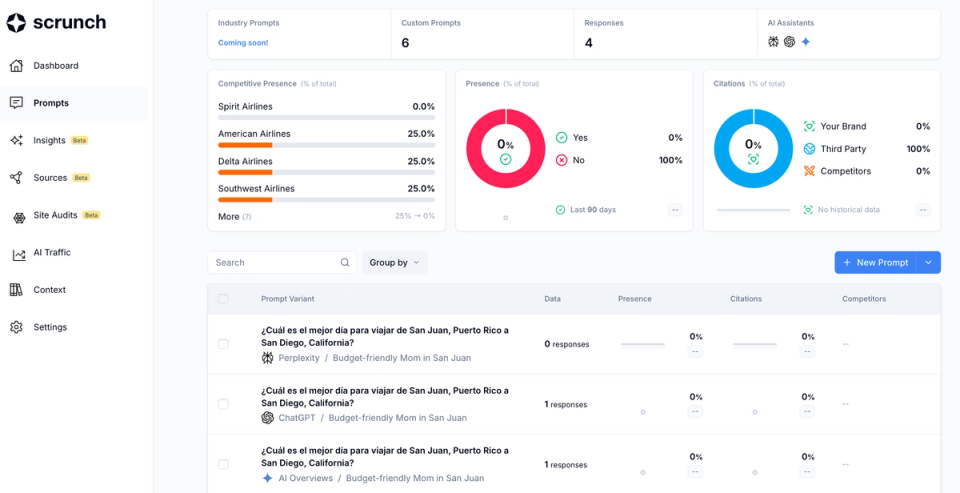960x493 pixels.
Task: Click the Last 90 days label
Action: (x=593, y=210)
